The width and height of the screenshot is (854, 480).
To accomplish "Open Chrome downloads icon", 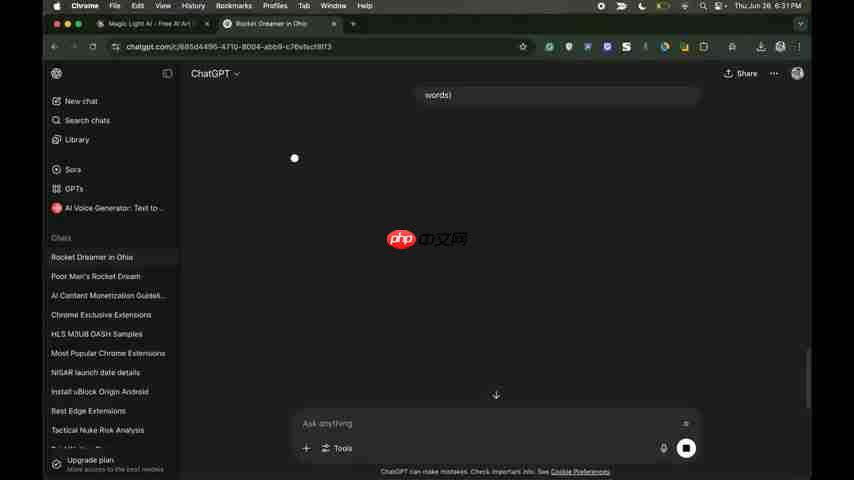I will (761, 47).
